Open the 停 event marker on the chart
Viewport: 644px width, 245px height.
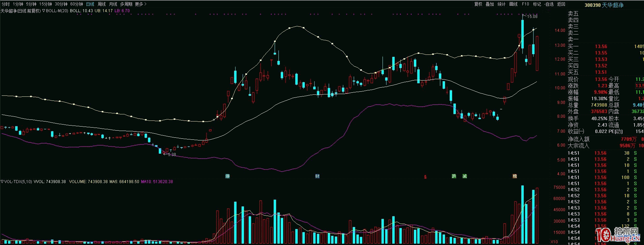[228, 176]
